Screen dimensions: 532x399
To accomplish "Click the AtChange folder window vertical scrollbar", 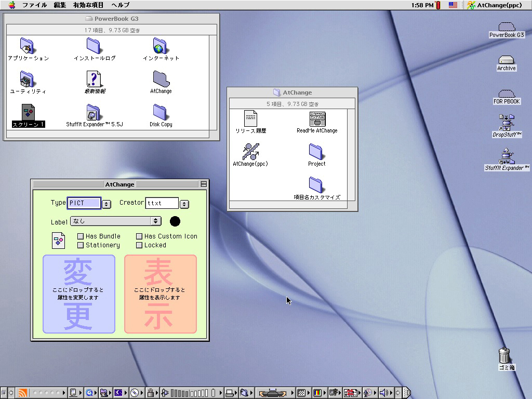I will 351,155.
